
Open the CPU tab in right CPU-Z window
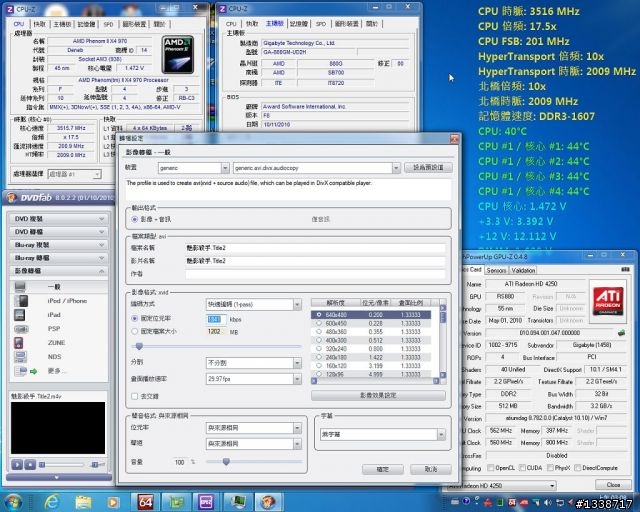coord(231,24)
